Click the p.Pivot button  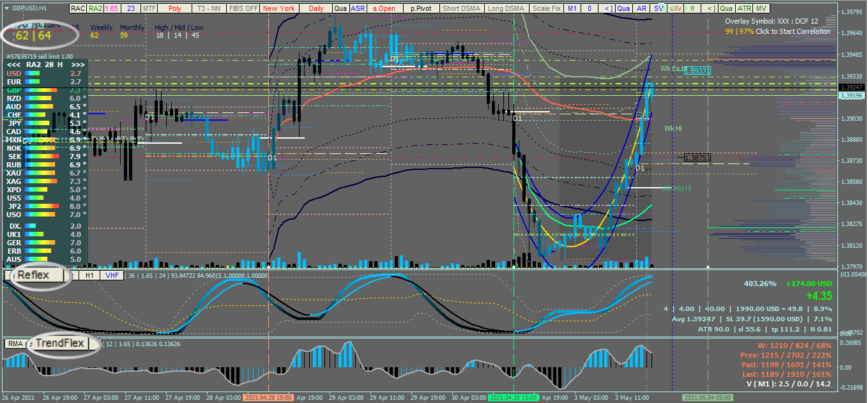click(421, 8)
